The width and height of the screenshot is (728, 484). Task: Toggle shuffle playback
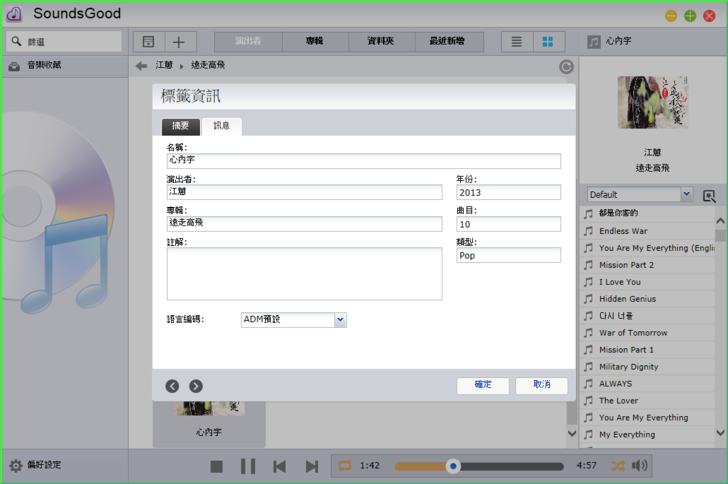click(618, 466)
